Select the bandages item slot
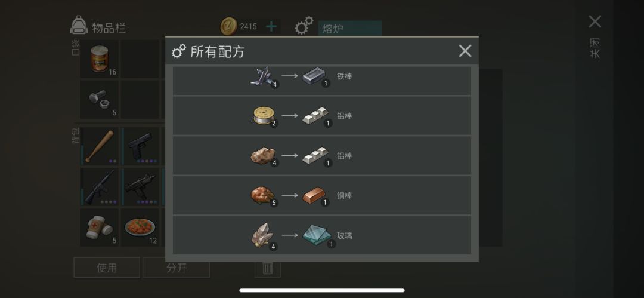The height and width of the screenshot is (298, 644). [x=99, y=227]
